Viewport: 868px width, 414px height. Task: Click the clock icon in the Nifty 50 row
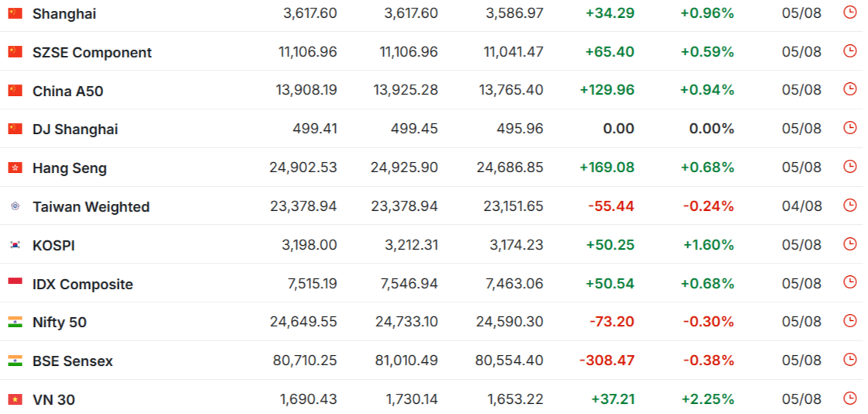pos(849,321)
